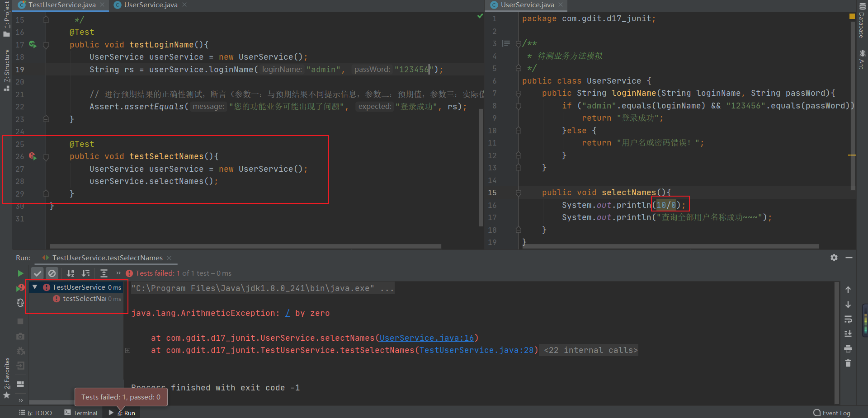The image size is (868, 418).
Task: Open the Event Log
Action: tap(836, 413)
